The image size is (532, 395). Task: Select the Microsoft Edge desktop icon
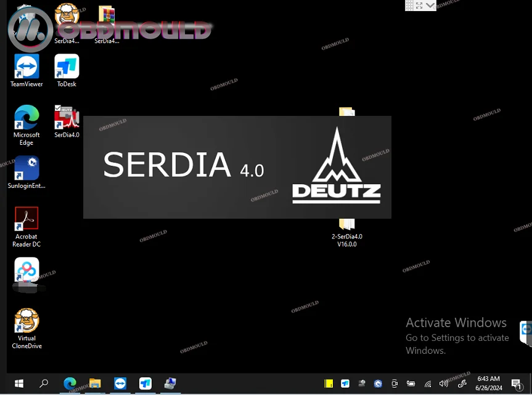(27, 125)
